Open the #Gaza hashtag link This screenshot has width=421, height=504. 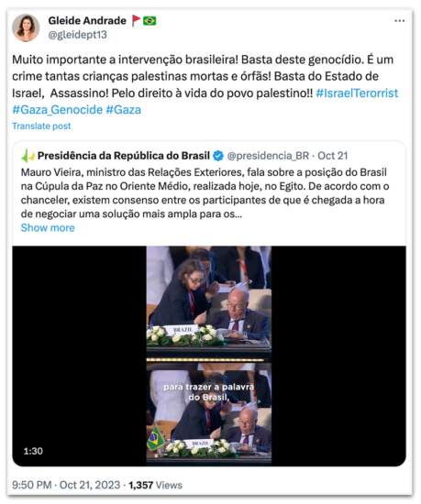point(124,110)
